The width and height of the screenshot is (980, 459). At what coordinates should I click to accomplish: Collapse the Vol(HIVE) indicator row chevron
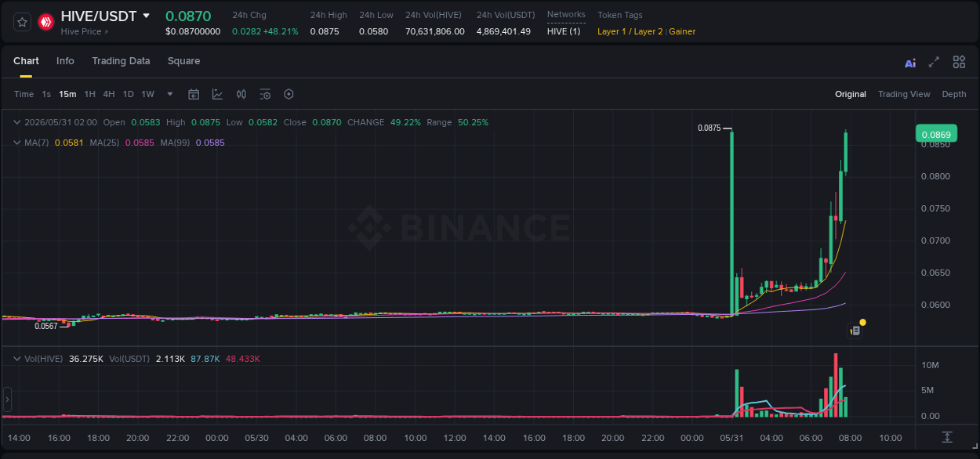tap(17, 359)
